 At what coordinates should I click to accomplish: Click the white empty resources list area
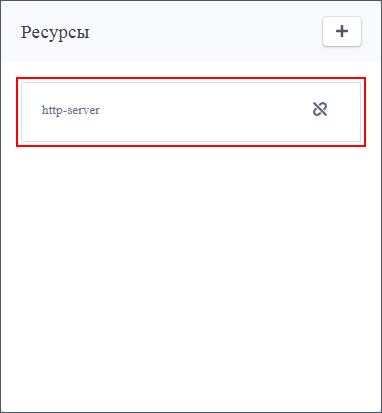tap(191, 277)
